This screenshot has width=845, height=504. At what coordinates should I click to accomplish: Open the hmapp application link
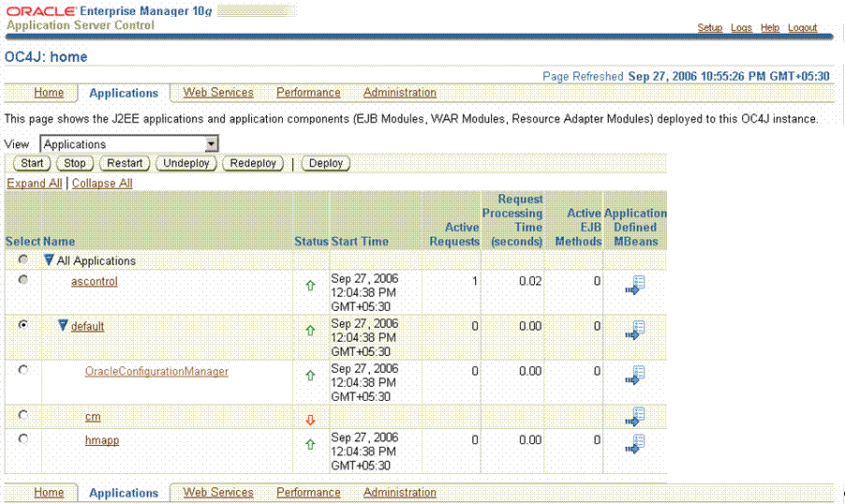point(102,440)
